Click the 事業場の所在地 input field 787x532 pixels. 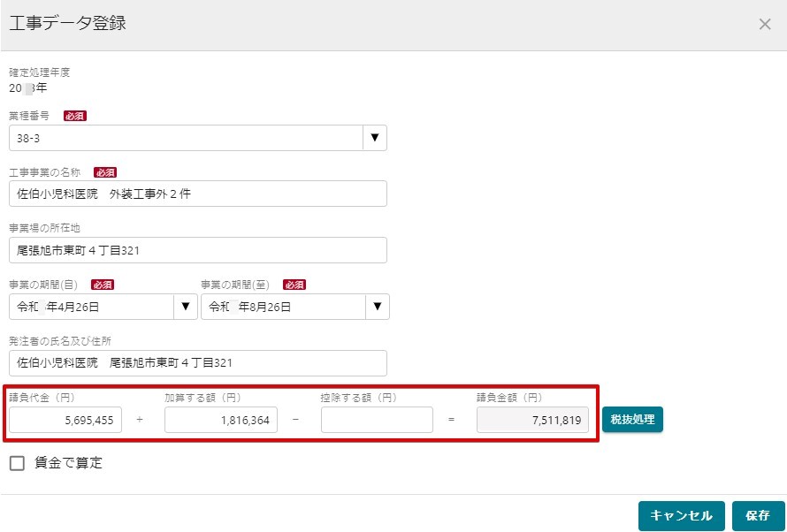tap(198, 250)
